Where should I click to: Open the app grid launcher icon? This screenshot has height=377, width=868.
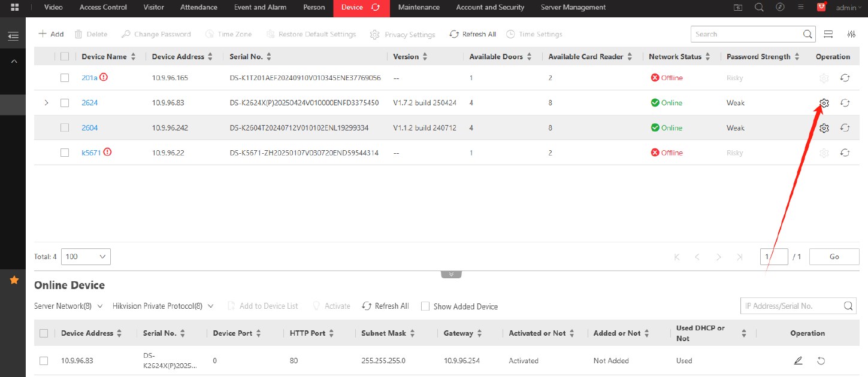click(14, 7)
